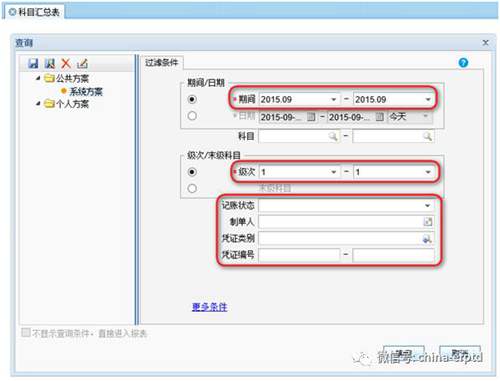Screen dimensions: 500x381
Task: Click the 凭证类别 input field
Action: pyautogui.click(x=346, y=238)
